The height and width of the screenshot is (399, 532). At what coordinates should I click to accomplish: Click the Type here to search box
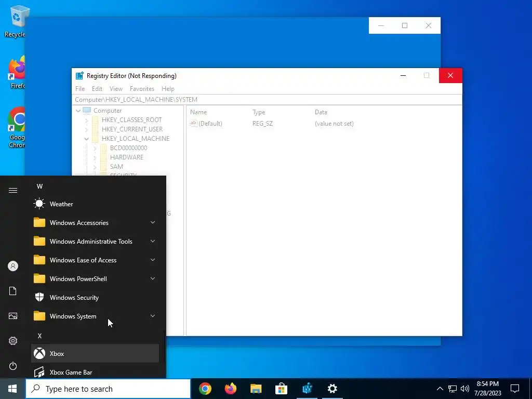108,389
